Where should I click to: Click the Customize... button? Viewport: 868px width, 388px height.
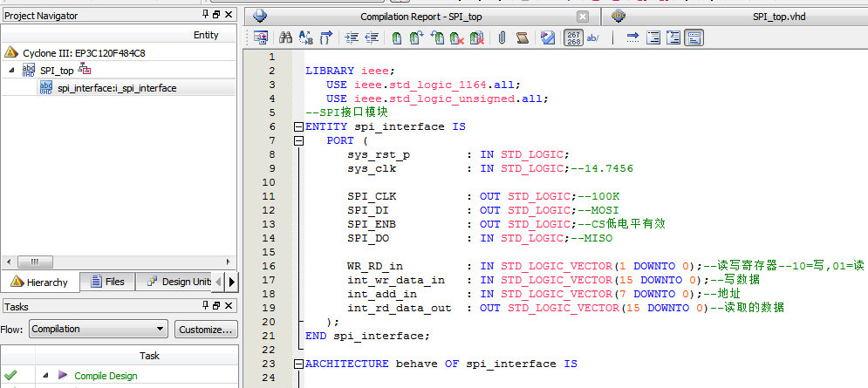[206, 329]
